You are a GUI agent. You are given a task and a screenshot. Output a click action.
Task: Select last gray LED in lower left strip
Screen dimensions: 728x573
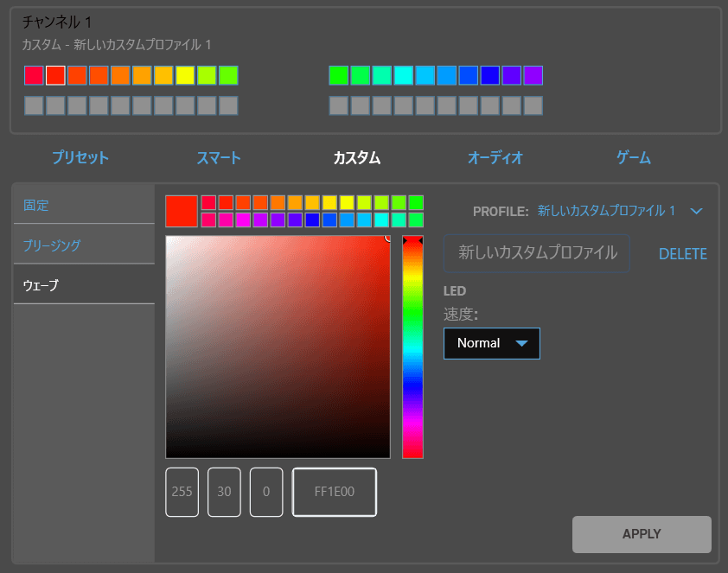pyautogui.click(x=228, y=105)
